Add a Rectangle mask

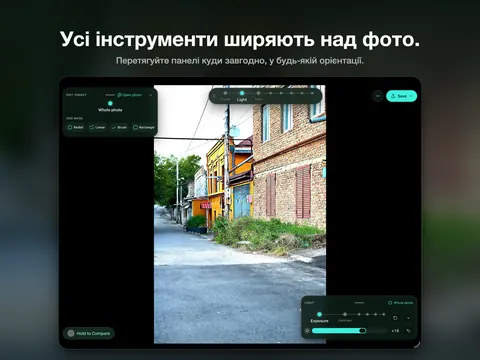click(x=144, y=127)
